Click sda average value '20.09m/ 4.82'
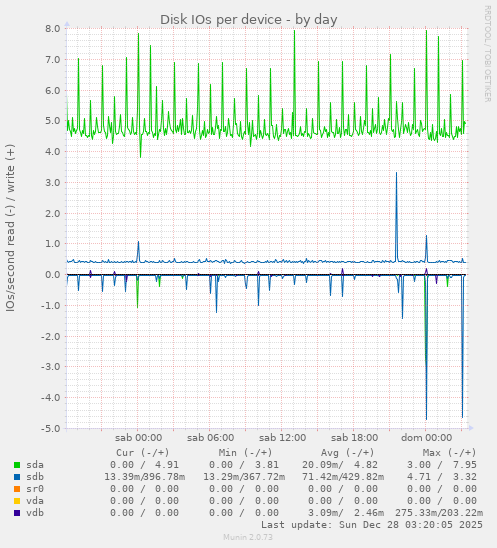Screen dimensions: 497x548 (340, 465)
